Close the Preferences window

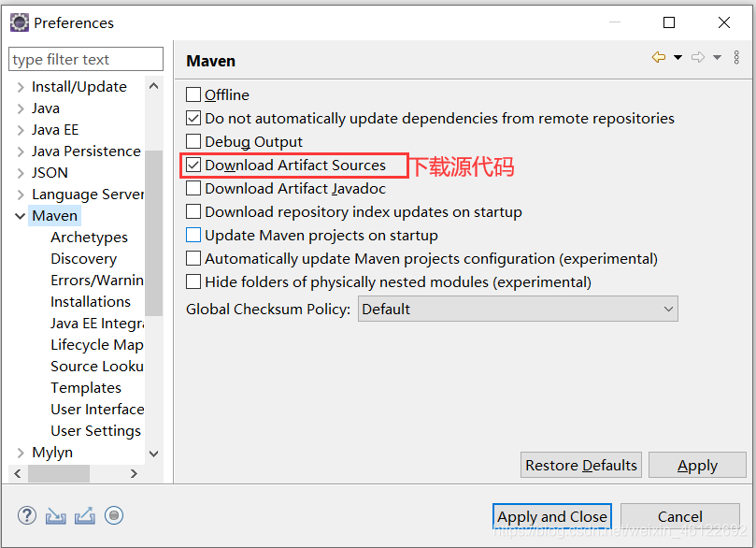click(x=723, y=22)
